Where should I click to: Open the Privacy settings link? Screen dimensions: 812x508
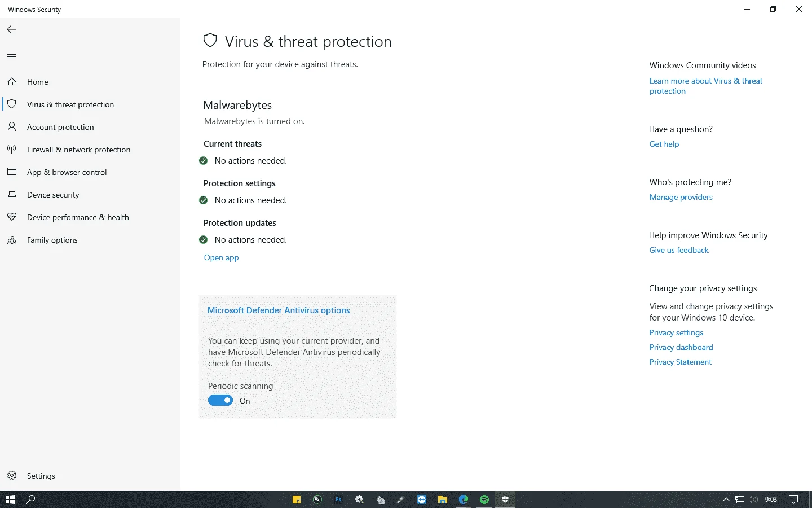click(676, 332)
